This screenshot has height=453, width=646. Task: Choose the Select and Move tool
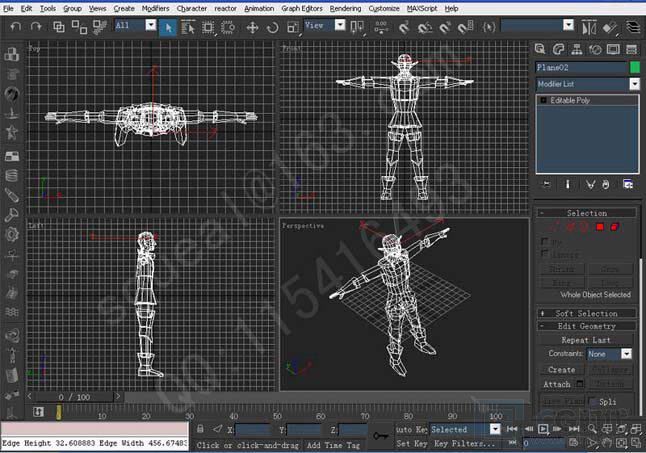point(252,28)
